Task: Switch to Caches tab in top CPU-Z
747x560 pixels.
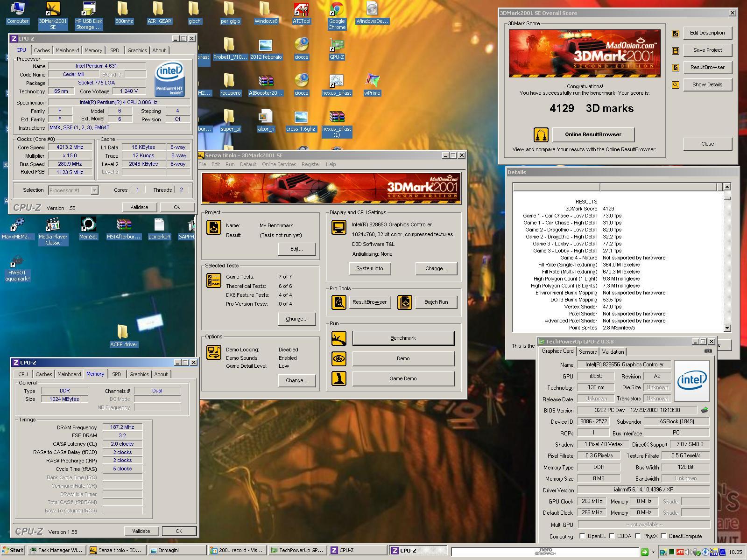Action: 42,50
